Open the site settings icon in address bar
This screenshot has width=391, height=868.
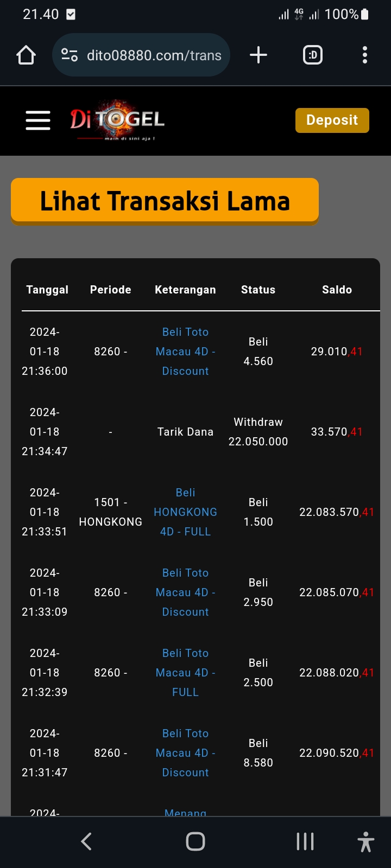coord(70,55)
